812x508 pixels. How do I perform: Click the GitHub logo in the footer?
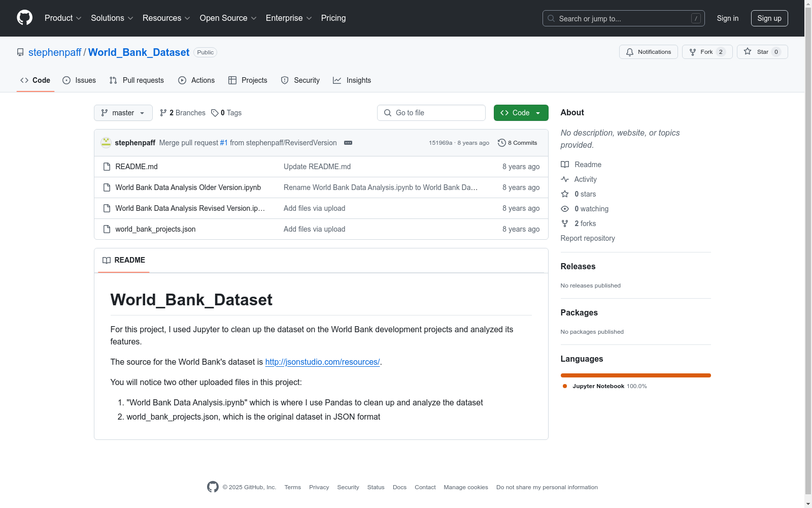pyautogui.click(x=213, y=487)
